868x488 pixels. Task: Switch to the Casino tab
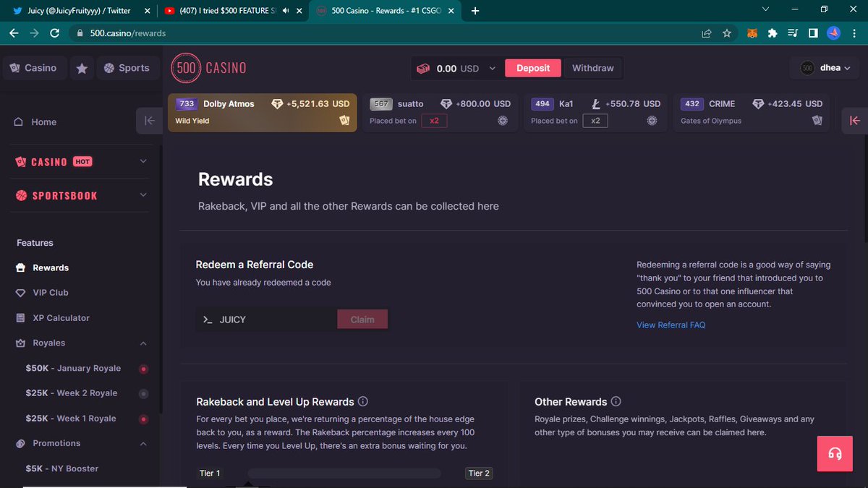[x=33, y=68]
